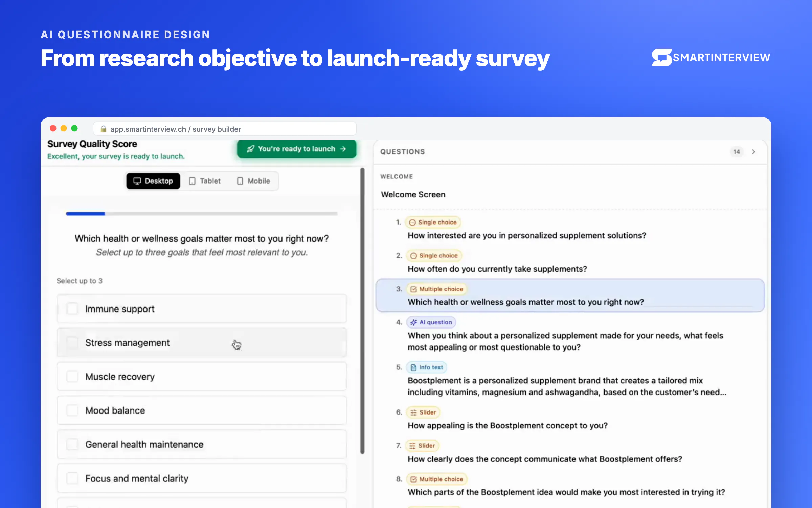Screen dimensions: 812x508
Task: Click the desktop monitor icon
Action: coord(137,181)
